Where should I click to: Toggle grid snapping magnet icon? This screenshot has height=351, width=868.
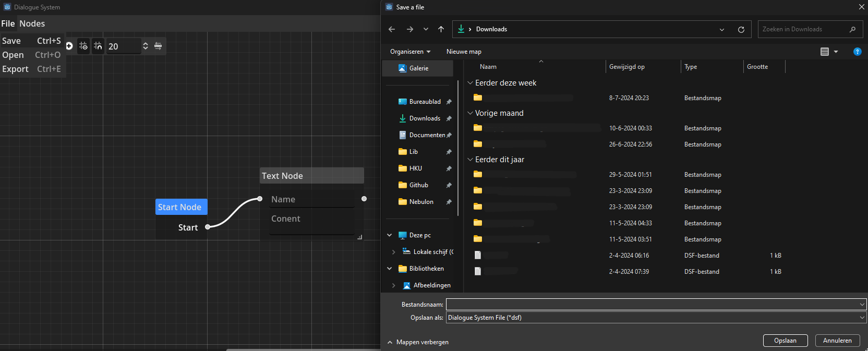pos(98,46)
